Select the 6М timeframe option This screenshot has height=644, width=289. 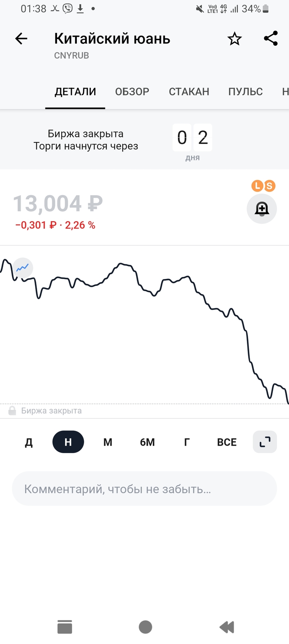(x=147, y=441)
